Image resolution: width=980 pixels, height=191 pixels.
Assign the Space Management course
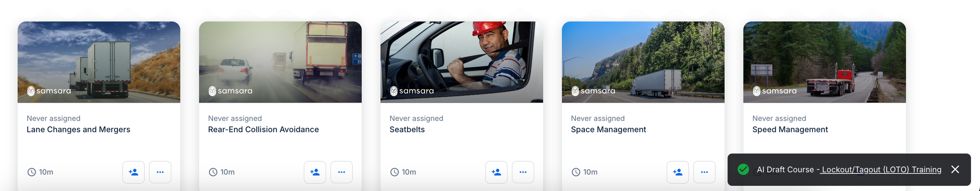click(x=678, y=172)
